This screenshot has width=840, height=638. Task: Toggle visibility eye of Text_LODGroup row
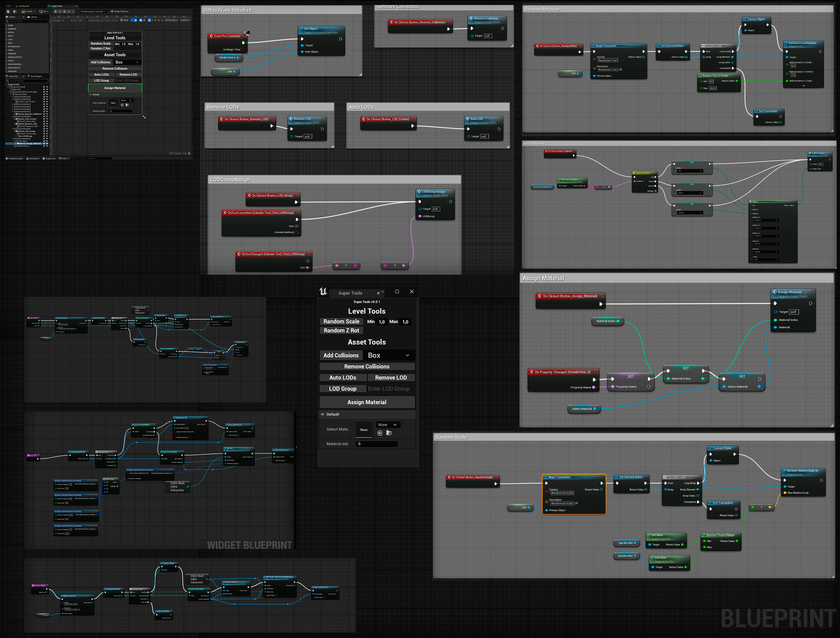click(47, 136)
